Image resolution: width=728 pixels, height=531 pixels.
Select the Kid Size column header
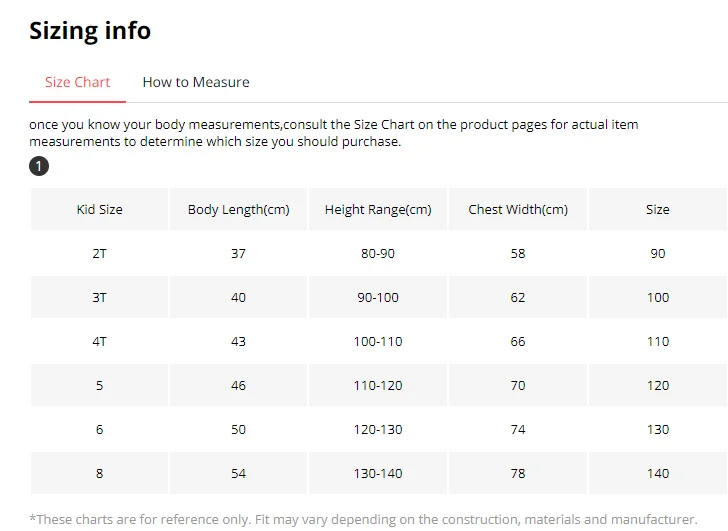pyautogui.click(x=99, y=209)
